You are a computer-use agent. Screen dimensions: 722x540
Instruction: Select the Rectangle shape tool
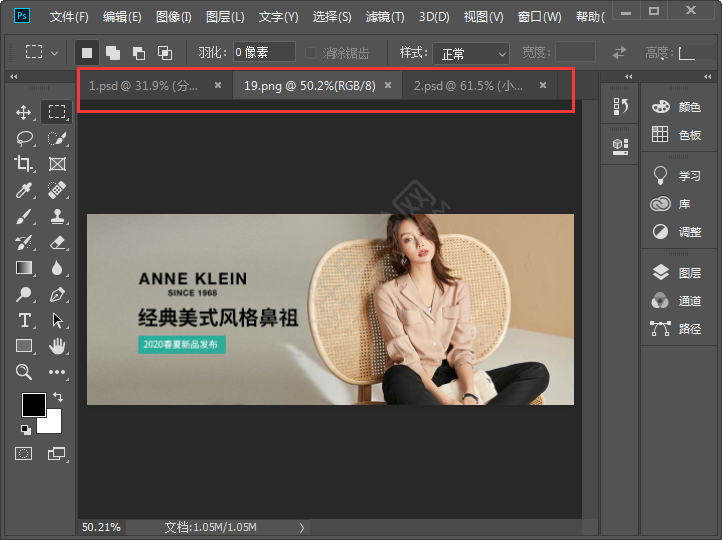(x=24, y=346)
